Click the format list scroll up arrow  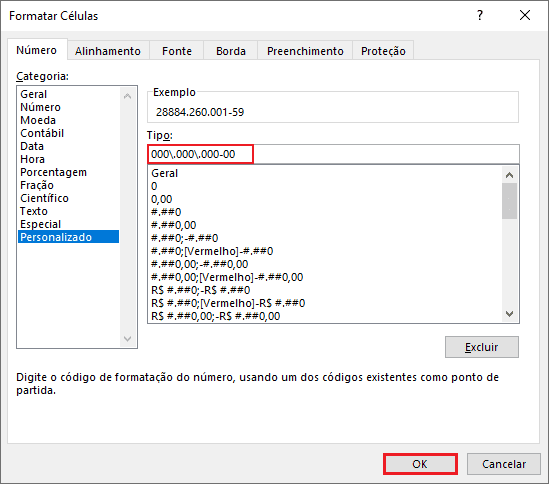509,175
